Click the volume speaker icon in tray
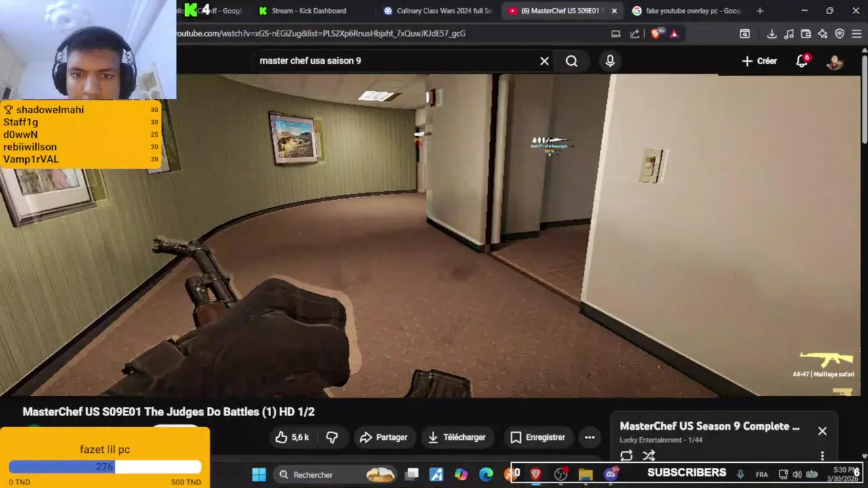Image resolution: width=868 pixels, height=488 pixels. point(797,474)
